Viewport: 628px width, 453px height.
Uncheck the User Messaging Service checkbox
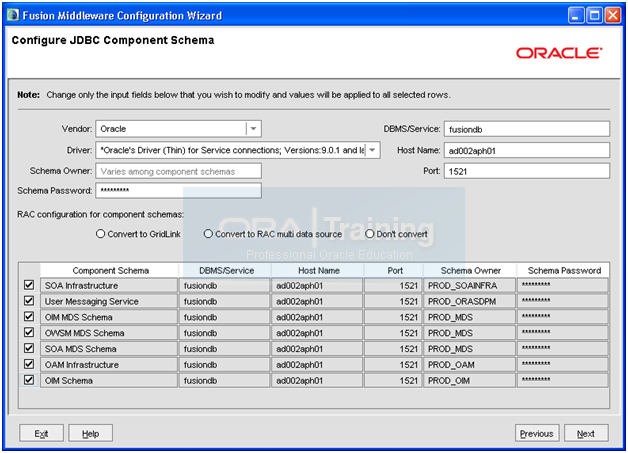[x=29, y=301]
